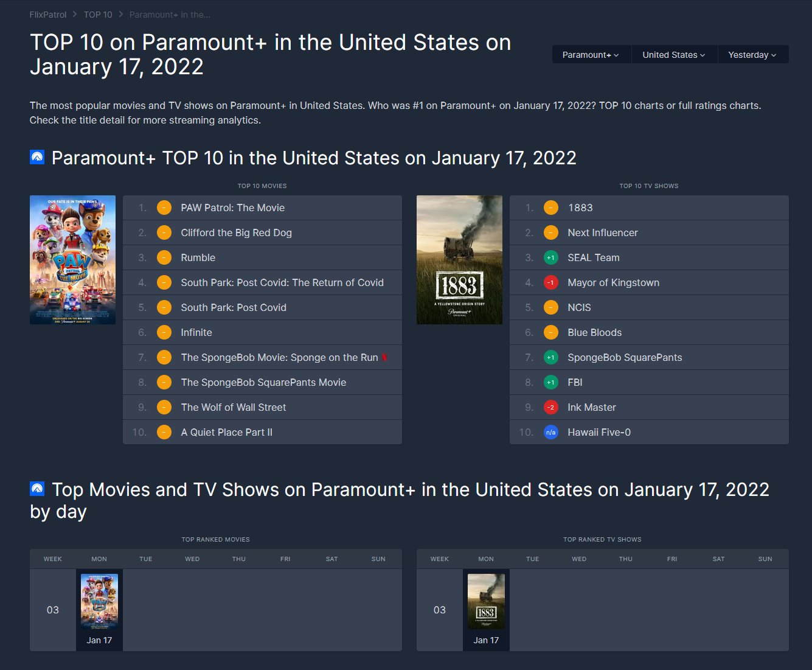The height and width of the screenshot is (670, 812).
Task: Click the orange badge beside A Quiet Place Part II
Action: click(x=164, y=432)
